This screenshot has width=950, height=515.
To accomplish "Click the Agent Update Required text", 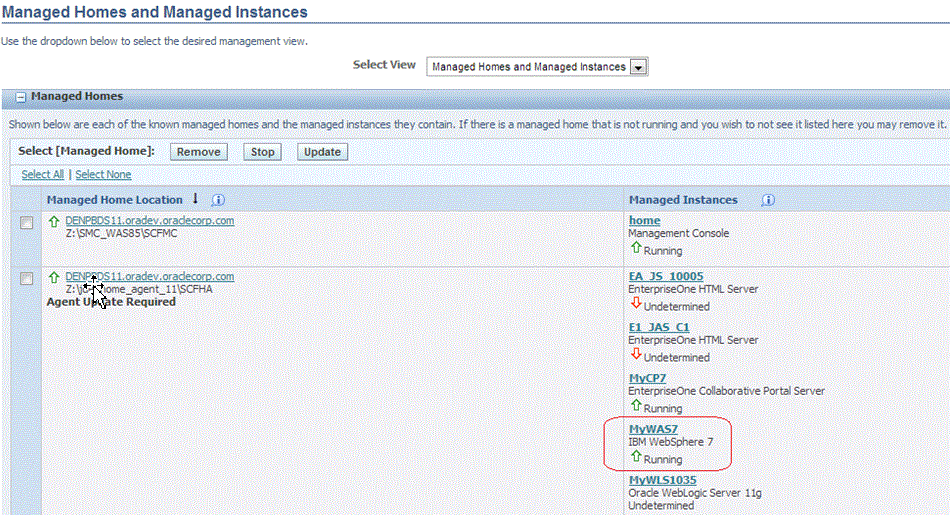I will pos(111,302).
